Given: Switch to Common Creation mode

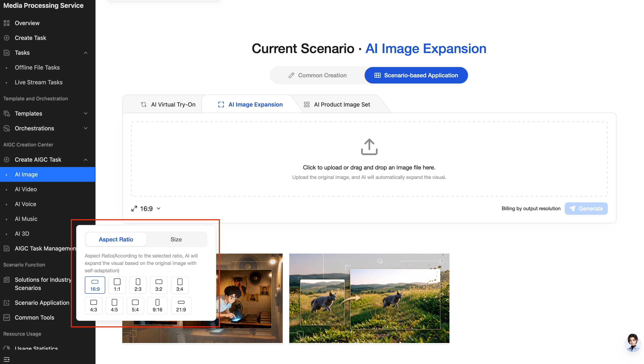Looking at the screenshot, I should 317,75.
